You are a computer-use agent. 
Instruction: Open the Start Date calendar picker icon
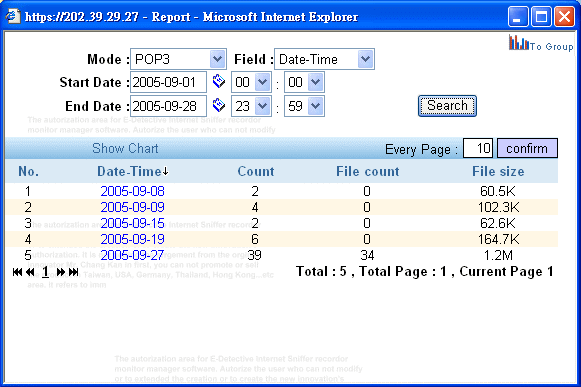pyautogui.click(x=219, y=81)
